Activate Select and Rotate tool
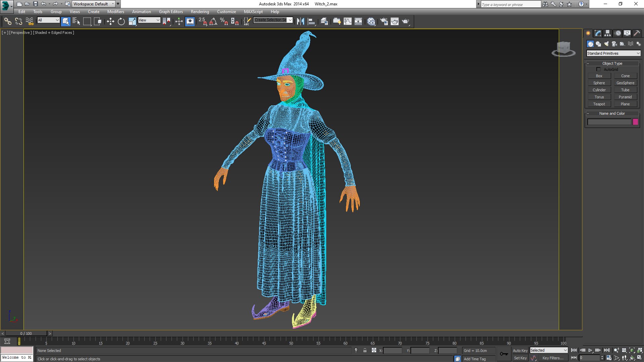The image size is (644, 362). (121, 21)
